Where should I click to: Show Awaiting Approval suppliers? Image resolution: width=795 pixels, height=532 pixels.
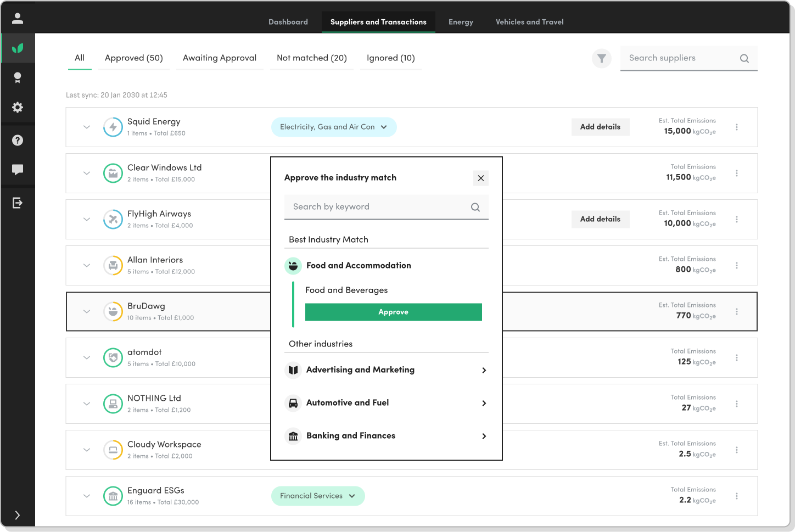click(x=220, y=58)
